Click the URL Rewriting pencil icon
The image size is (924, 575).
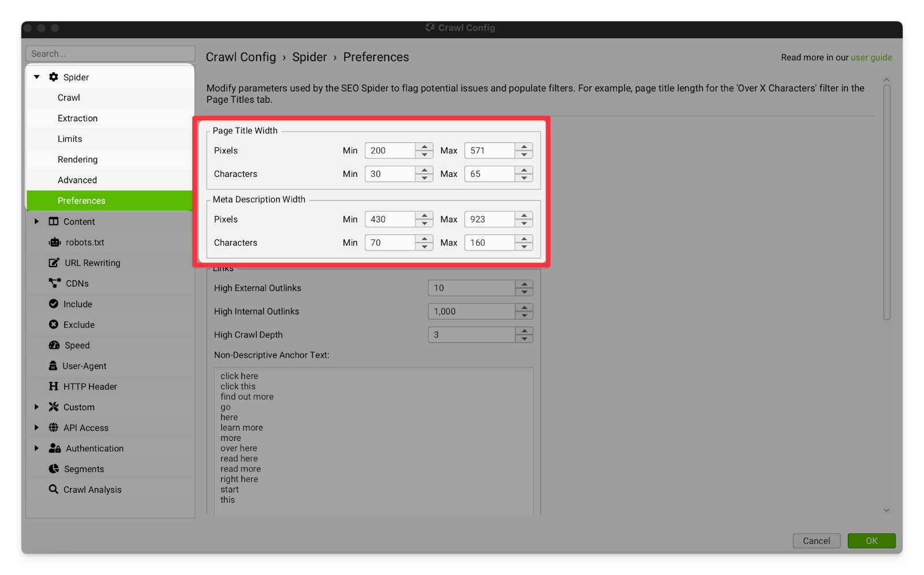click(54, 263)
